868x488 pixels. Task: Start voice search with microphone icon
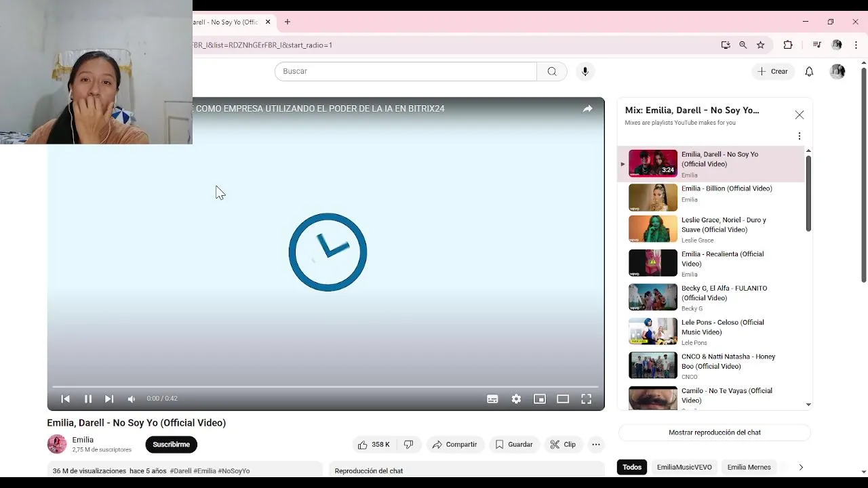tap(585, 71)
